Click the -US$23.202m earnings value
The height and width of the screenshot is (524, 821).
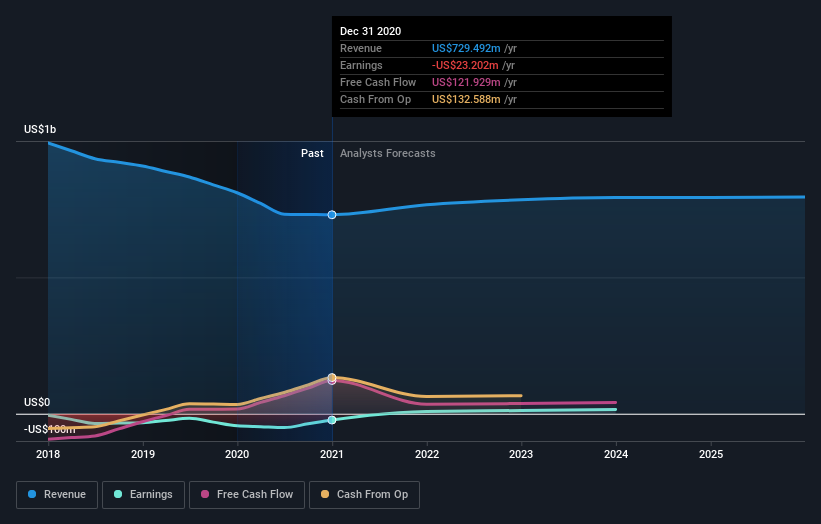[465, 65]
